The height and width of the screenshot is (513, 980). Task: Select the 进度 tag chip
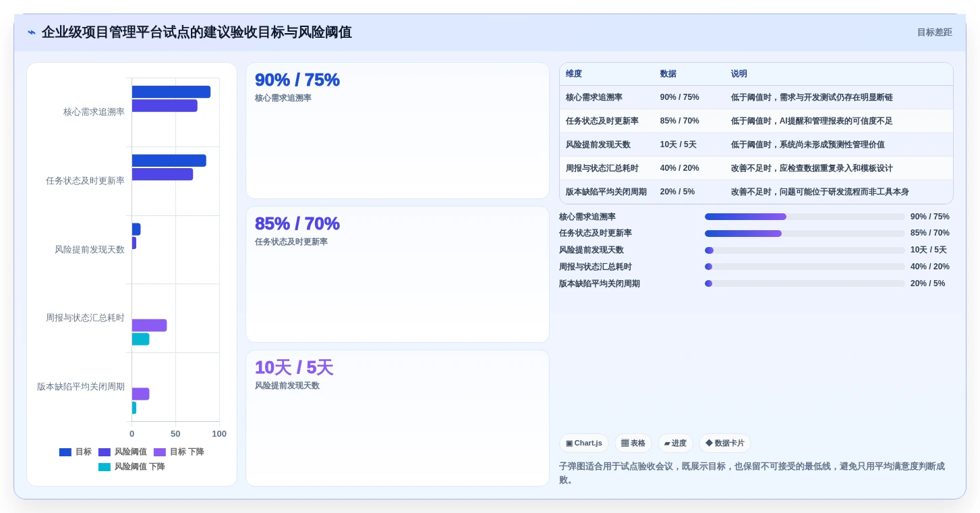(675, 443)
